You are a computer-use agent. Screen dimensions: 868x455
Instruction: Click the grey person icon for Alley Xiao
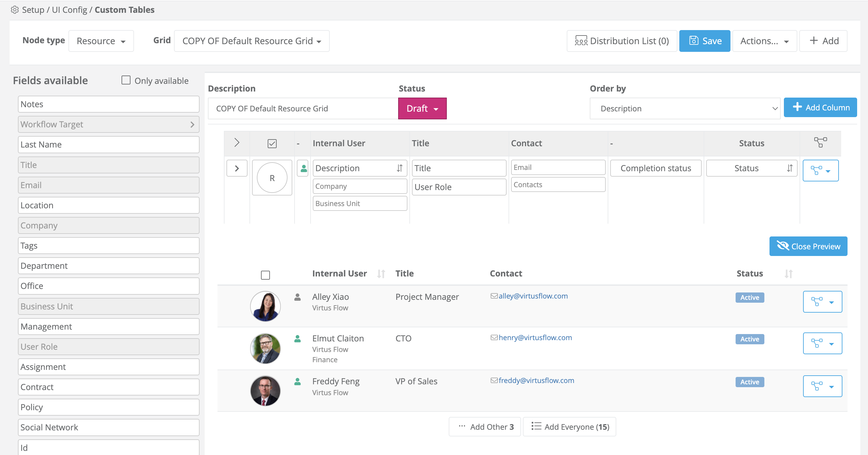click(297, 297)
